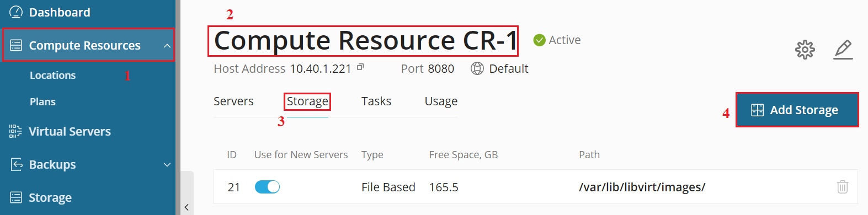Open settings with the gear icon

pyautogui.click(x=805, y=50)
